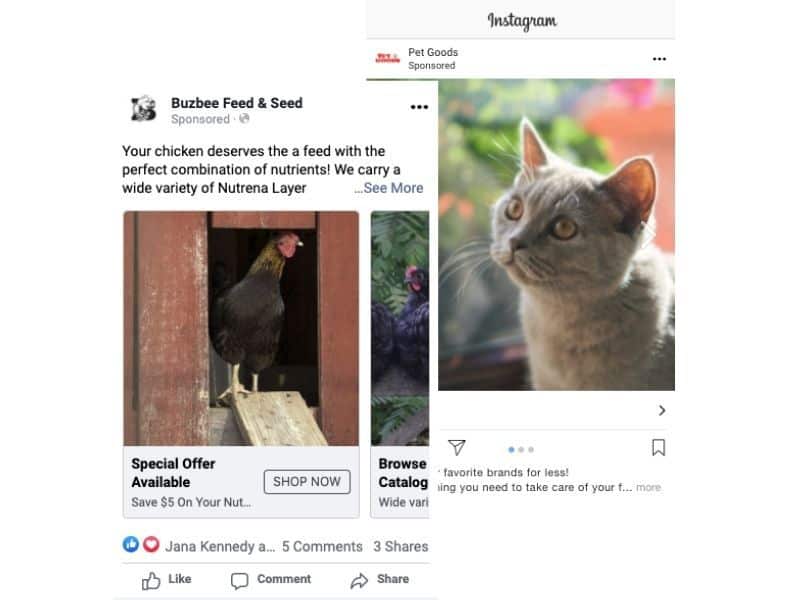The image size is (800, 600).
Task: View the 3 Shares link
Action: tap(400, 546)
